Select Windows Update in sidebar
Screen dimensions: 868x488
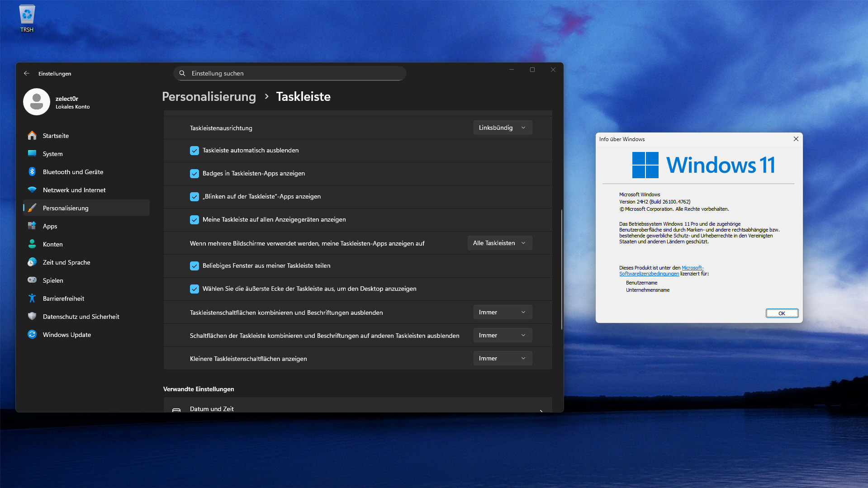(x=86, y=335)
